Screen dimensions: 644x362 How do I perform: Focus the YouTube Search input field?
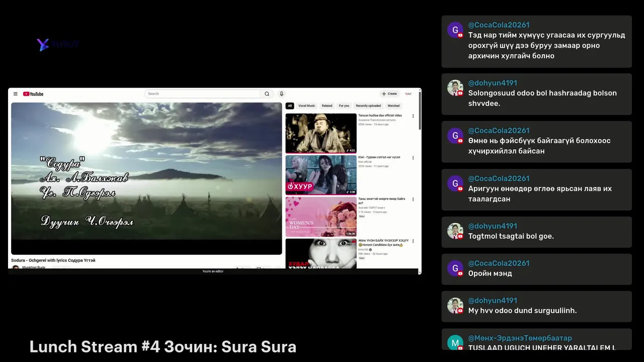pos(202,94)
